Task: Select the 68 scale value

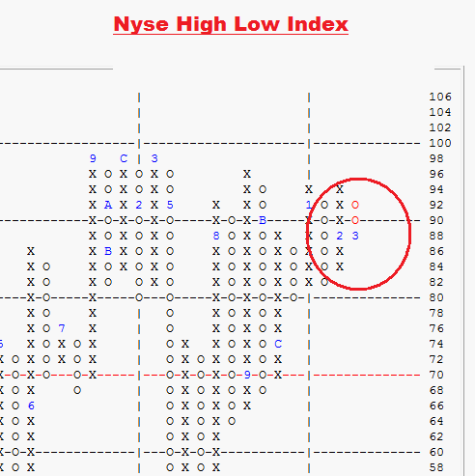Action: pyautogui.click(x=436, y=390)
